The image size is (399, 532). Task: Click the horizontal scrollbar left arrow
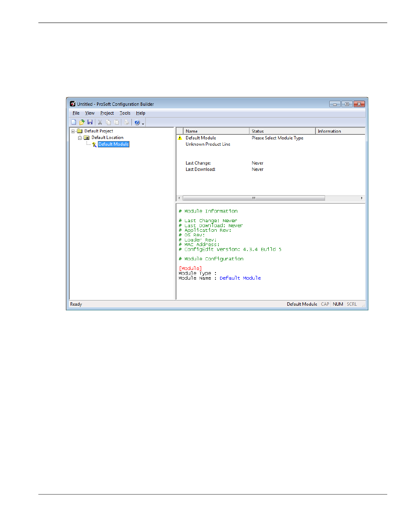179,198
